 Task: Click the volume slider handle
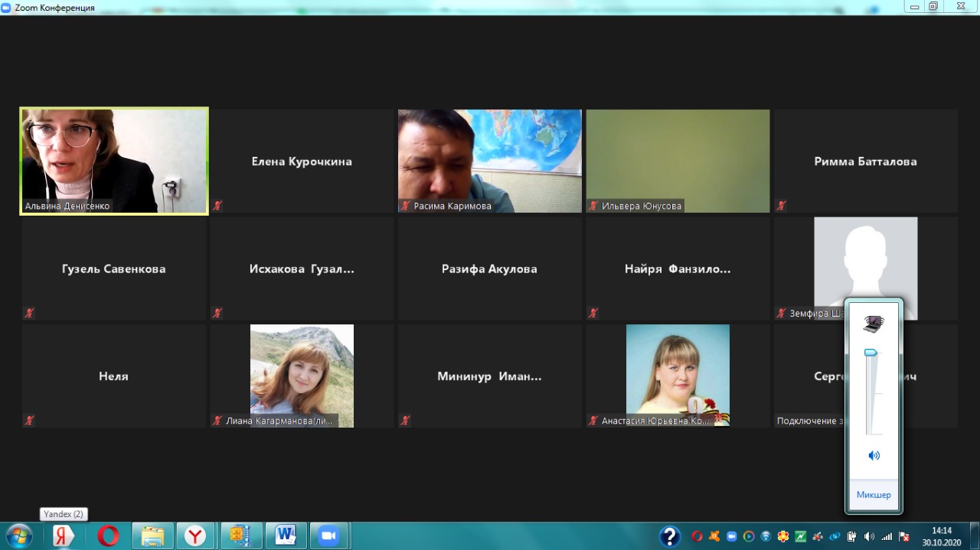click(x=870, y=353)
